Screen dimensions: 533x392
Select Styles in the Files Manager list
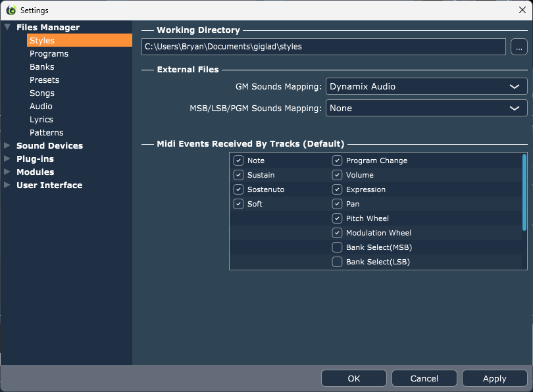[x=80, y=40]
